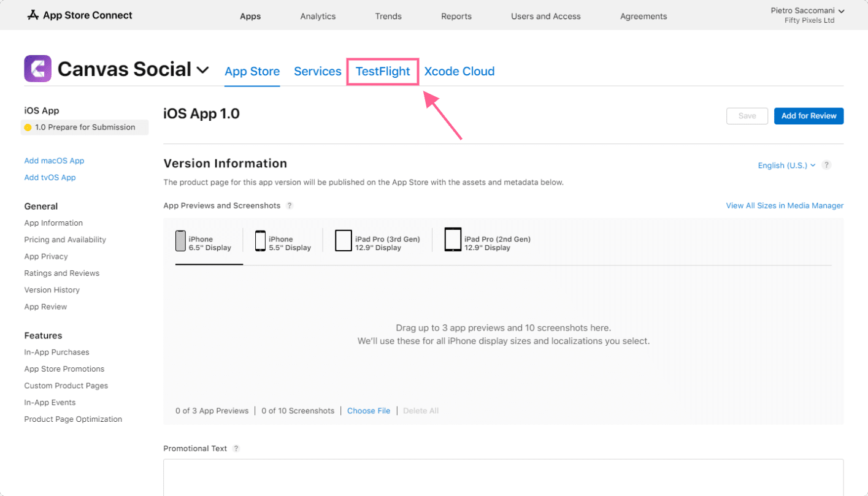The image size is (868, 496).
Task: Open the Xcode Cloud tab
Action: (x=459, y=72)
